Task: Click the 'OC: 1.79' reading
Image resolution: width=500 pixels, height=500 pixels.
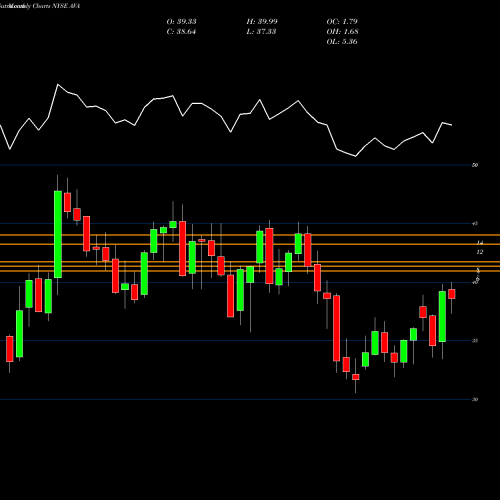Action: coord(342,22)
